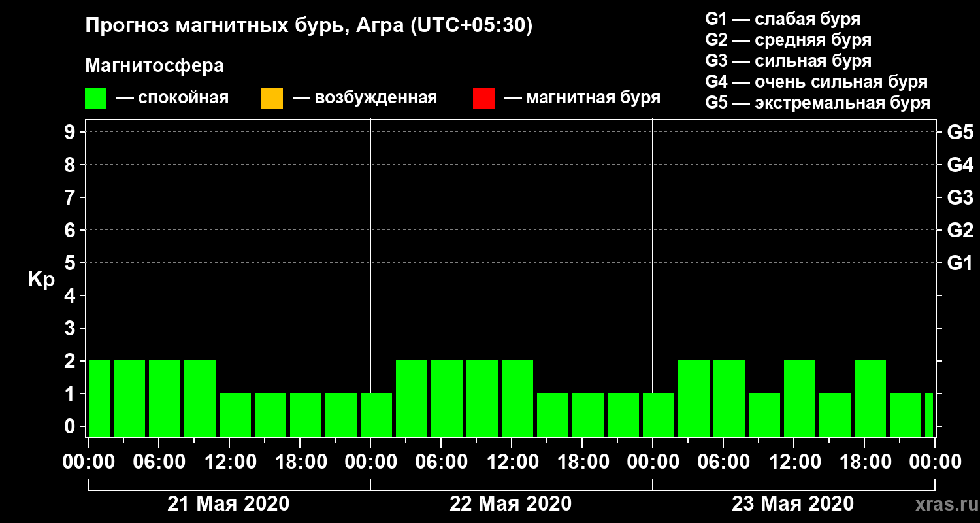Select the 'G1 — слабая буря' legend line
The image size is (980, 523).
783,18
